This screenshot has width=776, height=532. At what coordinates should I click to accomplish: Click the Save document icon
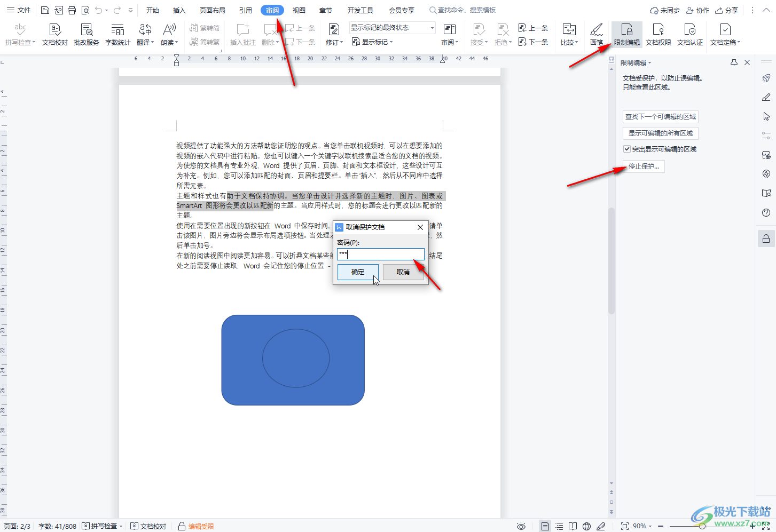coord(45,10)
